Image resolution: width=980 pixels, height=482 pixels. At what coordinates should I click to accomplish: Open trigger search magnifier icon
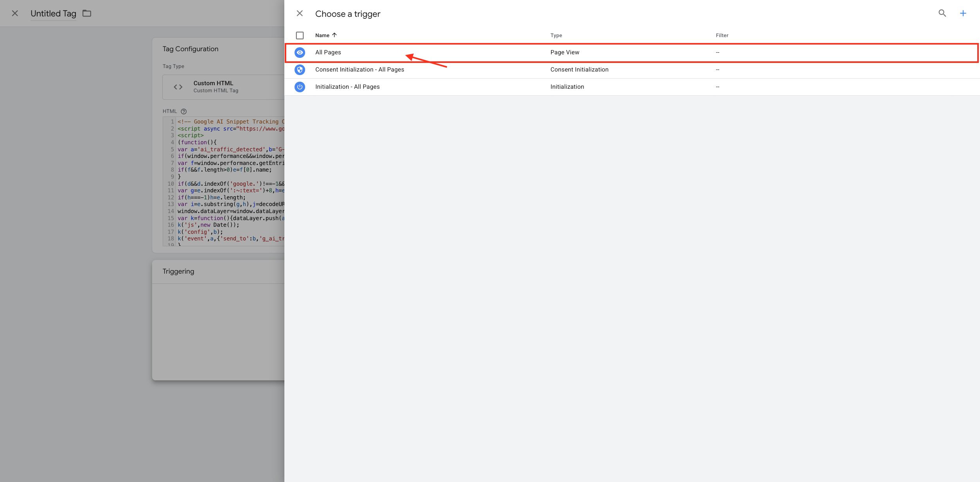click(942, 13)
